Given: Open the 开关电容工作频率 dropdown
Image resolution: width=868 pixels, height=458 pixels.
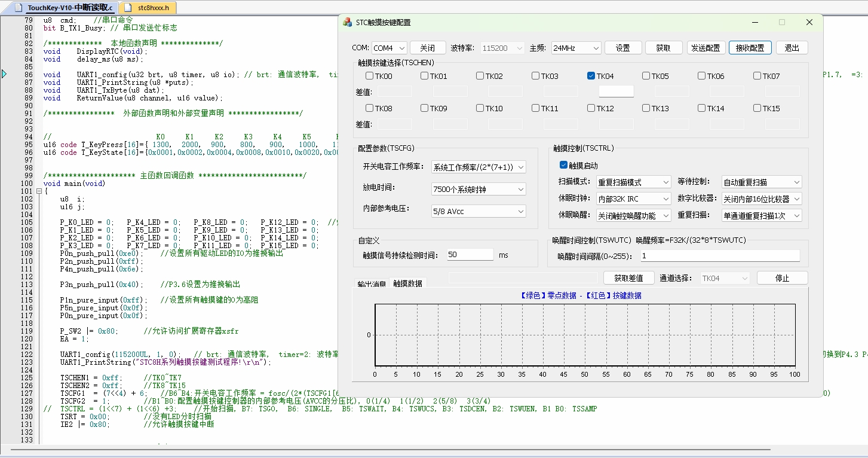Looking at the screenshot, I should click(x=479, y=167).
